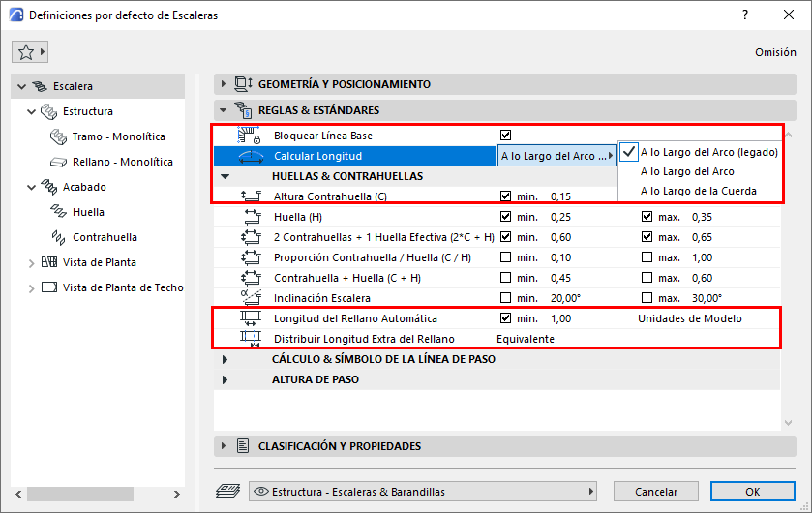The width and height of the screenshot is (812, 513).
Task: Toggle 2*C + H max checkbox
Action: tap(647, 237)
